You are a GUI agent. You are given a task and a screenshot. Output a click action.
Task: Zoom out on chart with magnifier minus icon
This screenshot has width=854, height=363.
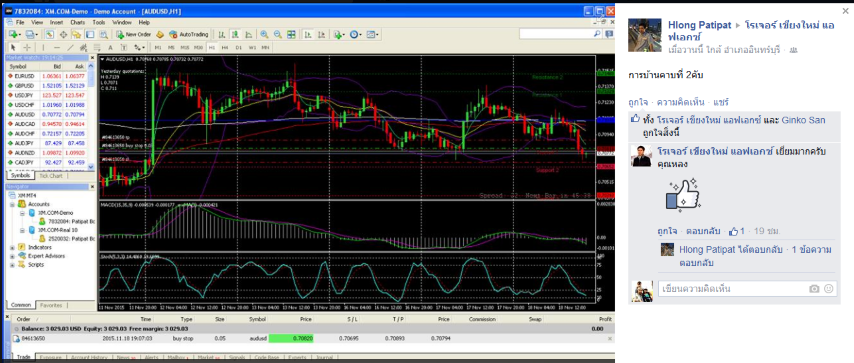click(278, 34)
